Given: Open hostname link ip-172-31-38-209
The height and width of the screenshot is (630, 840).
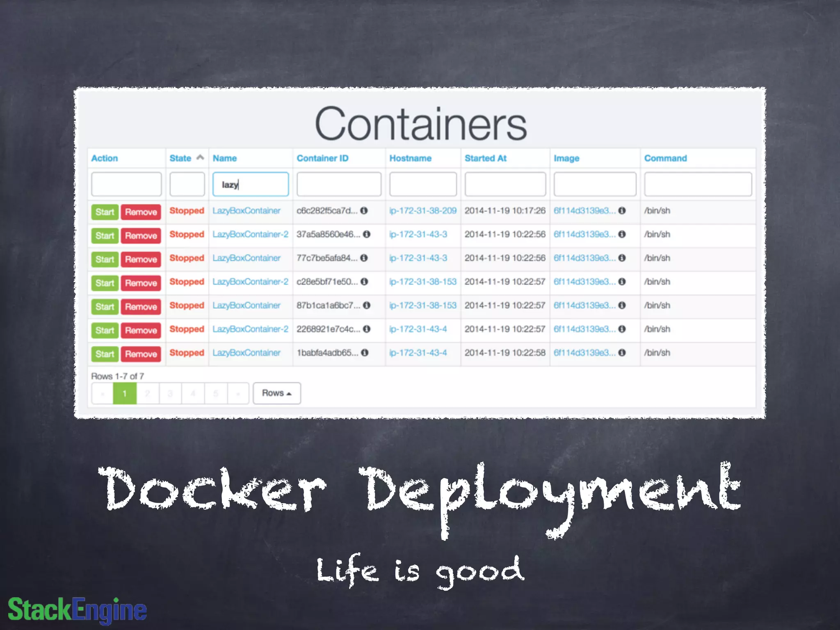Looking at the screenshot, I should point(423,211).
